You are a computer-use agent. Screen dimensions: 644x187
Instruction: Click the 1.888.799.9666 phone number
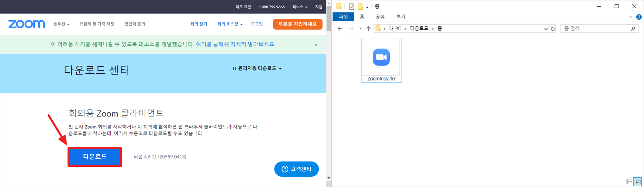point(271,7)
